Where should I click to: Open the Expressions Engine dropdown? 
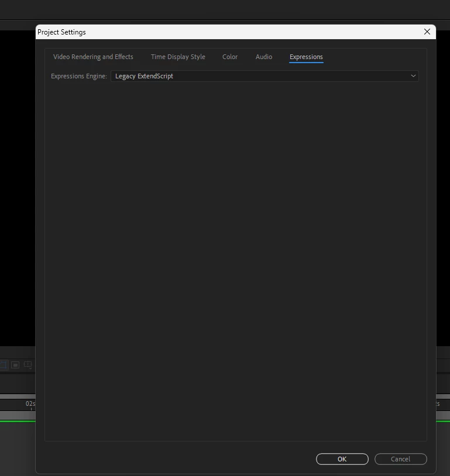[264, 76]
